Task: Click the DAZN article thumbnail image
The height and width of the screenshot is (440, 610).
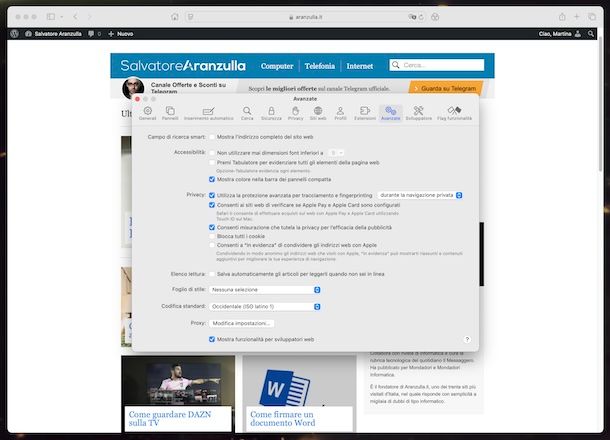Action: (178, 381)
